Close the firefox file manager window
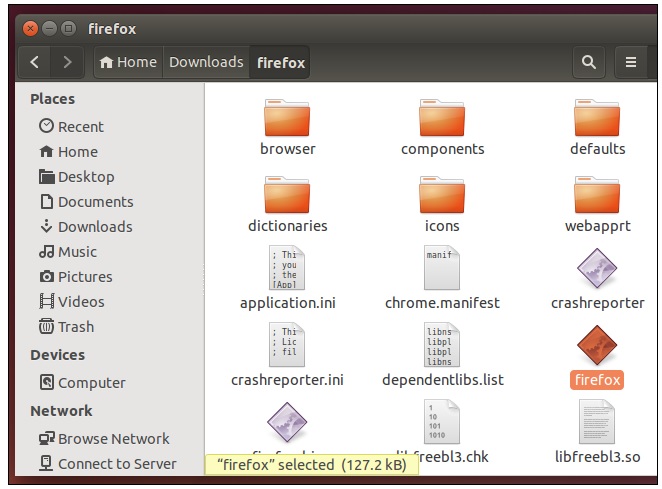The image size is (662, 489). coord(30,29)
